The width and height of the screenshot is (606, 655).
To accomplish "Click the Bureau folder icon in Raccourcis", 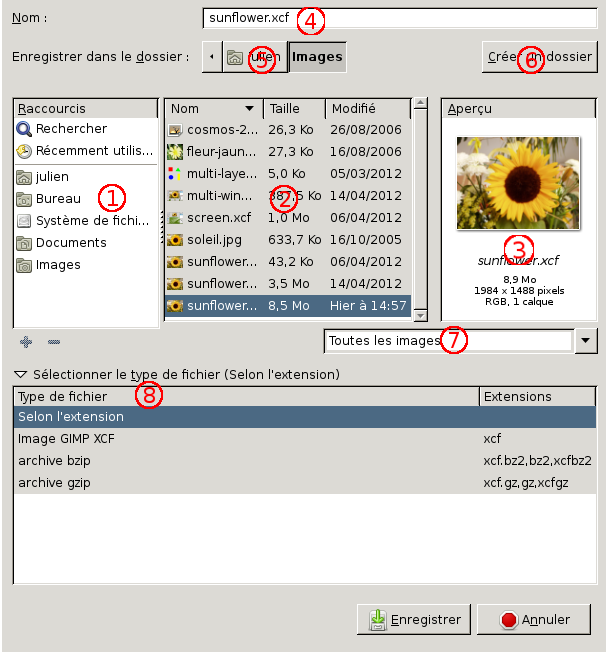I will [x=24, y=199].
